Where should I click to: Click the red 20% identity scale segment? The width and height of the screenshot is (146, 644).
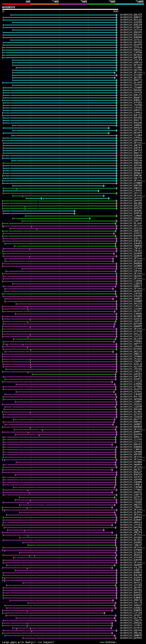click(16, 4)
